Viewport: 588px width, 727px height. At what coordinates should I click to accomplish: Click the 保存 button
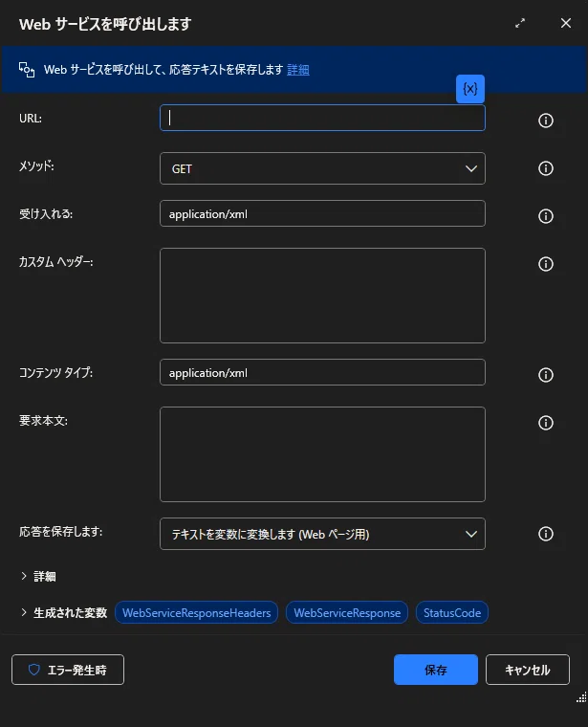pos(436,670)
